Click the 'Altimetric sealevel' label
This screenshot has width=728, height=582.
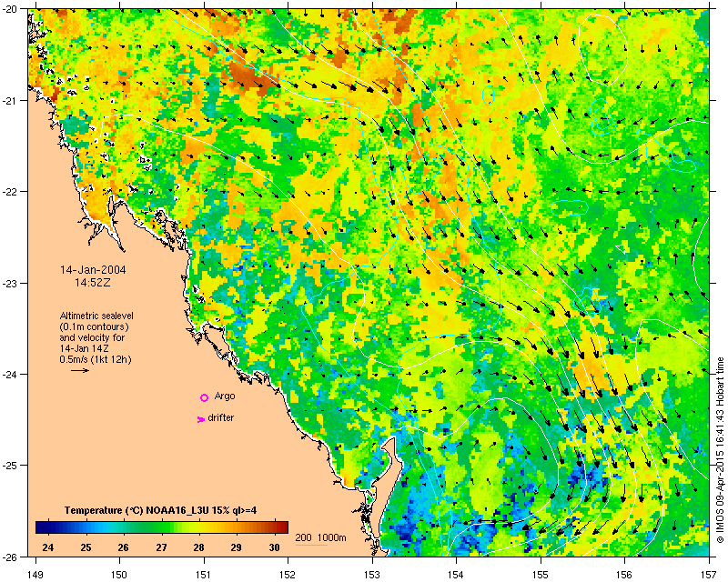coord(96,316)
